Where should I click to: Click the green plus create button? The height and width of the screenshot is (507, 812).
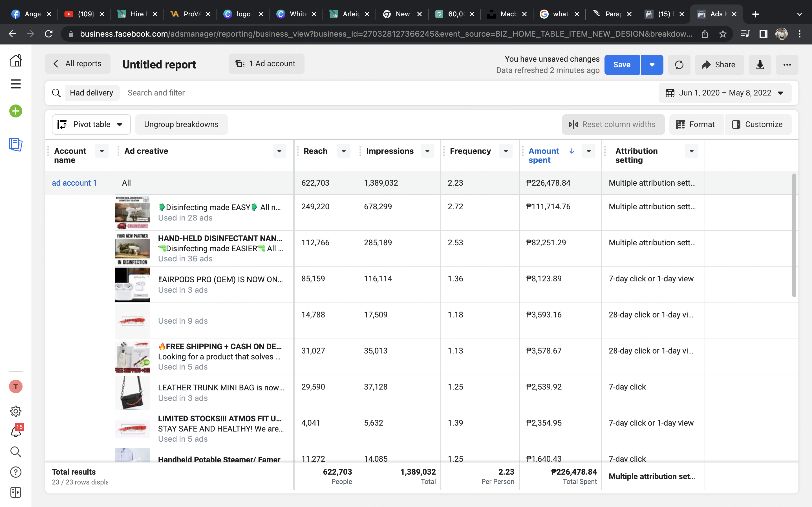16,111
